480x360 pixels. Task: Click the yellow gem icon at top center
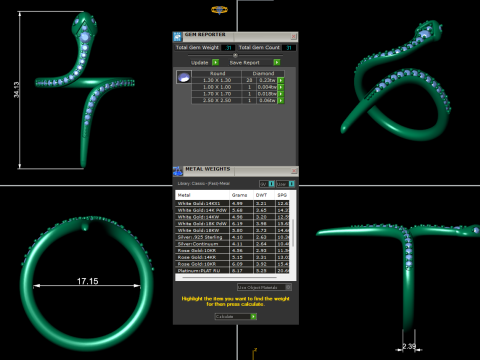point(219,10)
